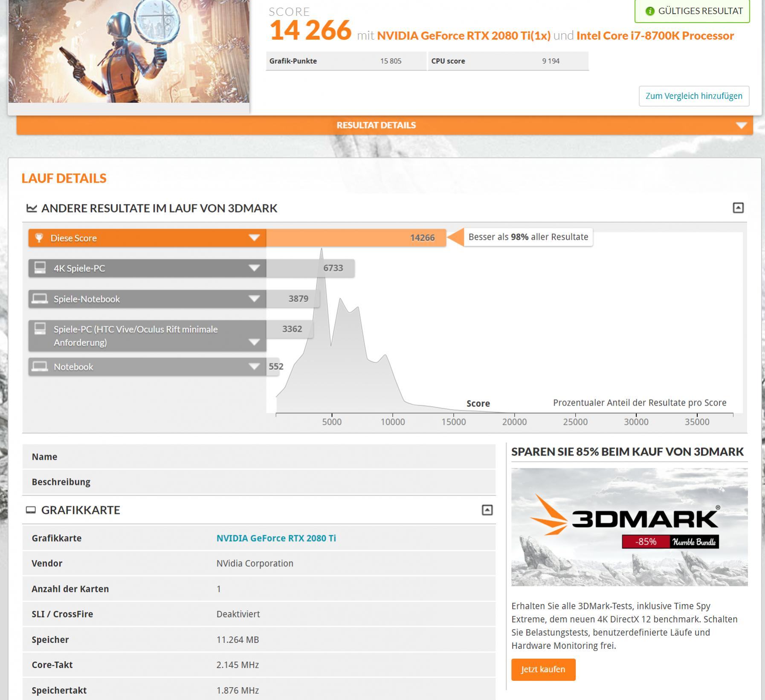The image size is (765, 700).
Task: Click the laptop icon beside Spiele-Notebook
Action: (40, 299)
